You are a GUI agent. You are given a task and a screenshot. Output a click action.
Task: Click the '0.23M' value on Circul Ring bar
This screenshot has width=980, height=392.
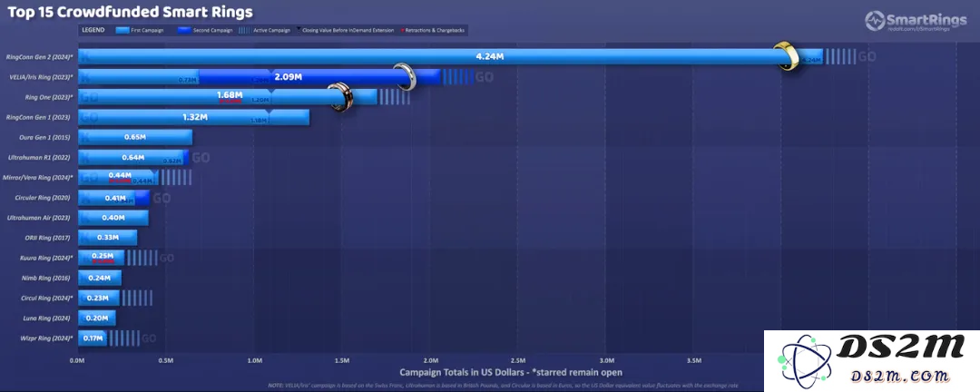point(98,299)
